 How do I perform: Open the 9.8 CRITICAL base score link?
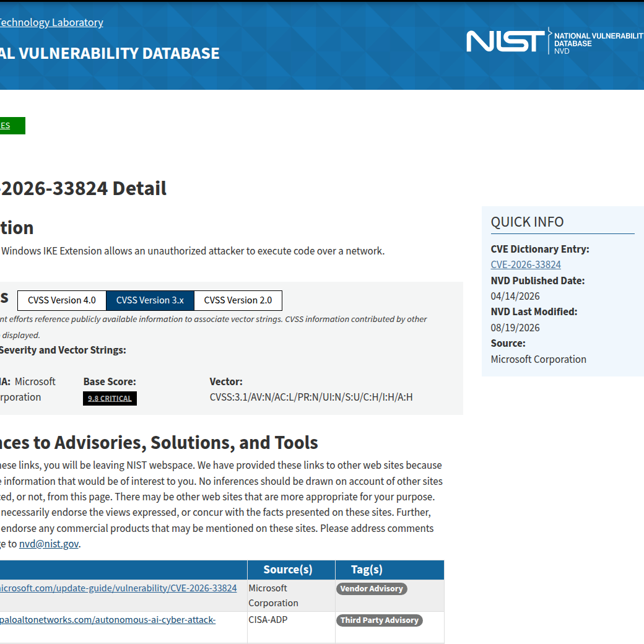click(x=110, y=398)
